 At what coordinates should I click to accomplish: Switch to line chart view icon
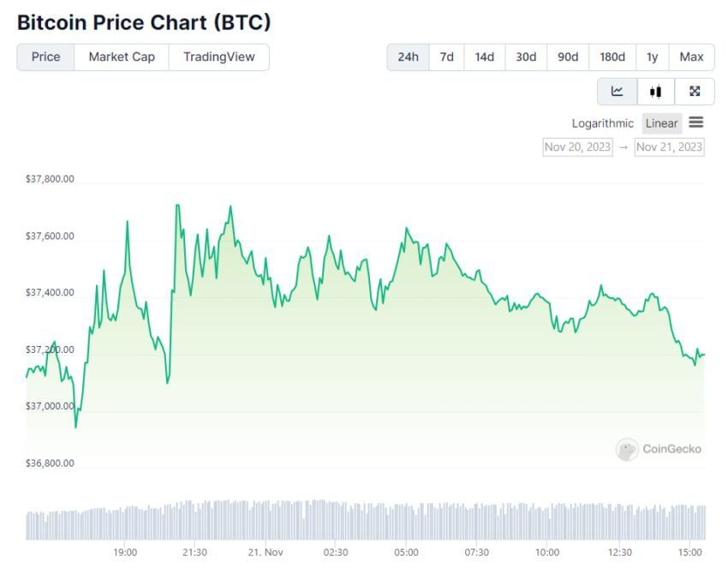point(617,92)
